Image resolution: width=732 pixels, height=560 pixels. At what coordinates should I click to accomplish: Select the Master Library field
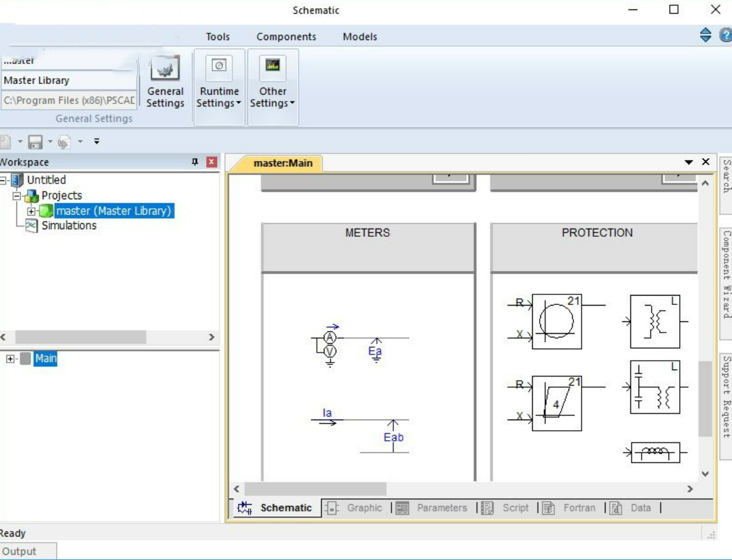68,81
